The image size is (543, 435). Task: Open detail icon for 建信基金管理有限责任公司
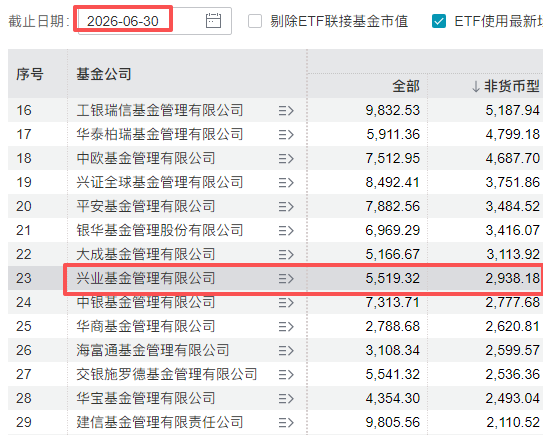tap(286, 423)
